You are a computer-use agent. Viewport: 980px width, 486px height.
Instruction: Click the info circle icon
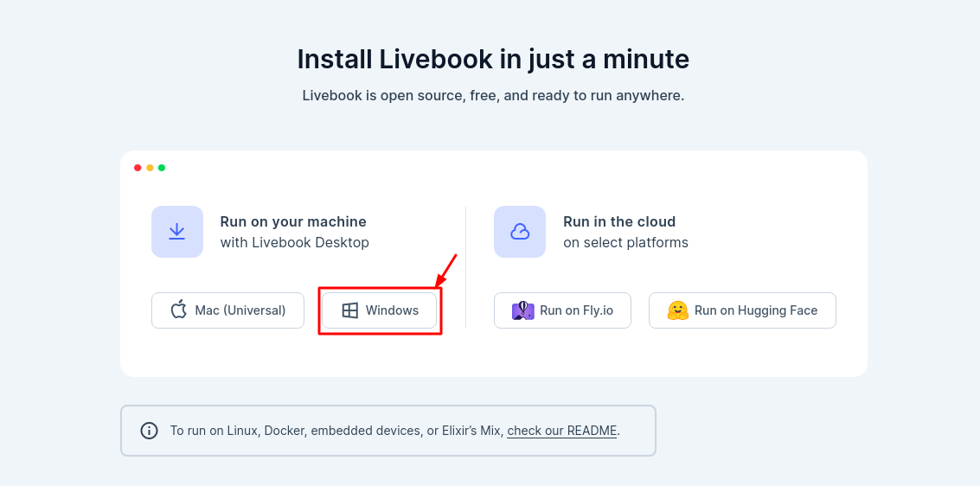[149, 431]
